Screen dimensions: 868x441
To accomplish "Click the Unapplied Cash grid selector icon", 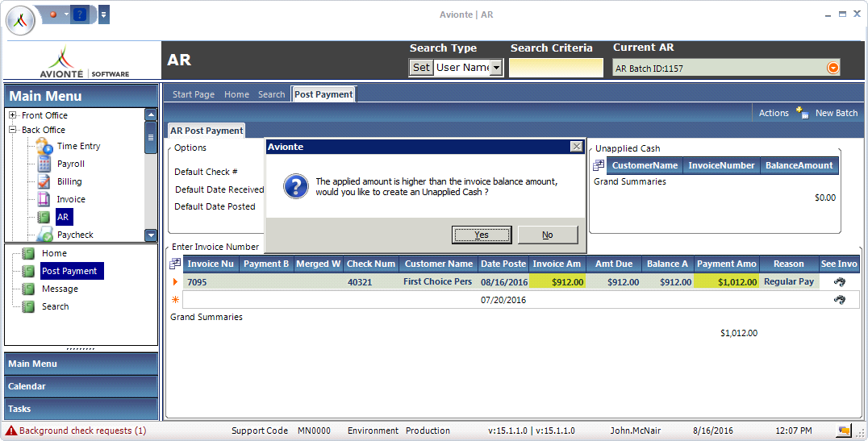I will pyautogui.click(x=599, y=165).
